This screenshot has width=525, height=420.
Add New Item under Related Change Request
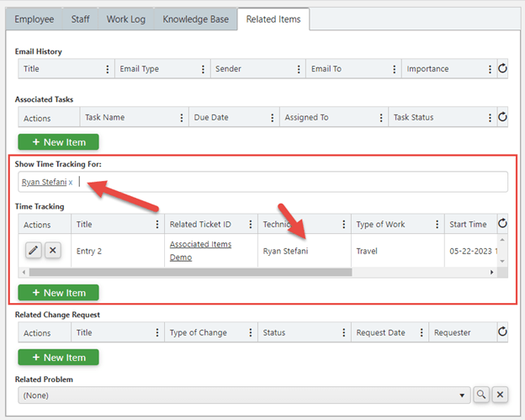[58, 358]
